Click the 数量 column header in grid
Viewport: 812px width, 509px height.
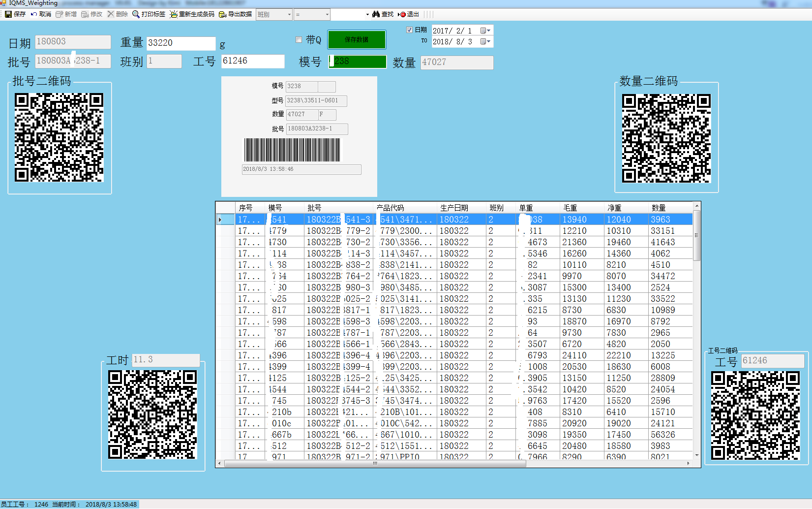point(670,208)
